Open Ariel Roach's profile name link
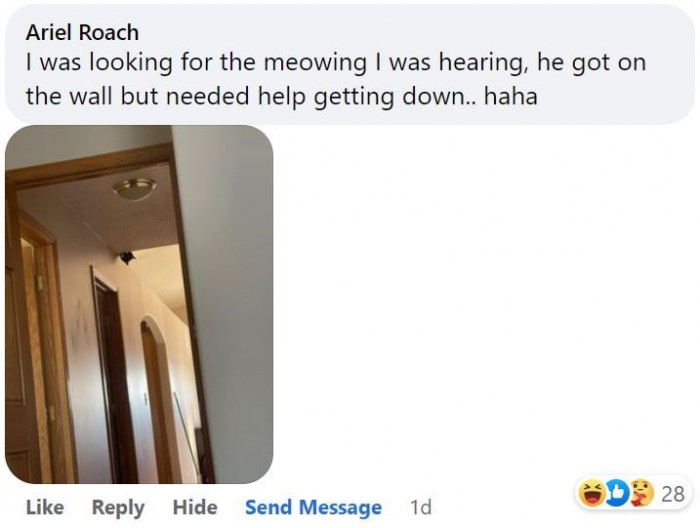The width and height of the screenshot is (700, 528). tap(82, 33)
